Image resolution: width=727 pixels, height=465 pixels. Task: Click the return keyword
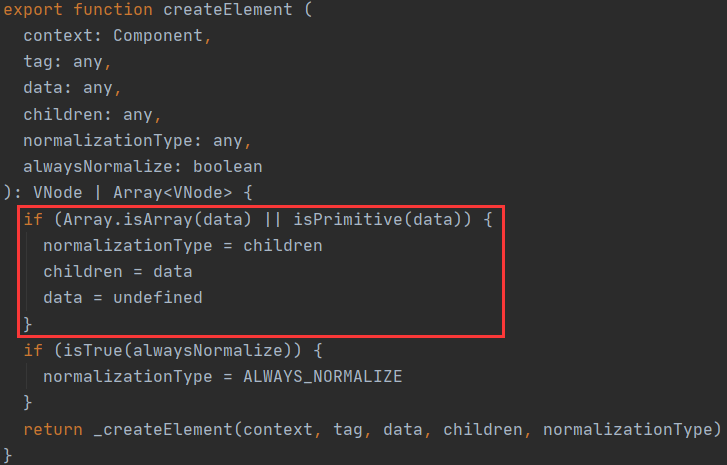click(x=53, y=429)
